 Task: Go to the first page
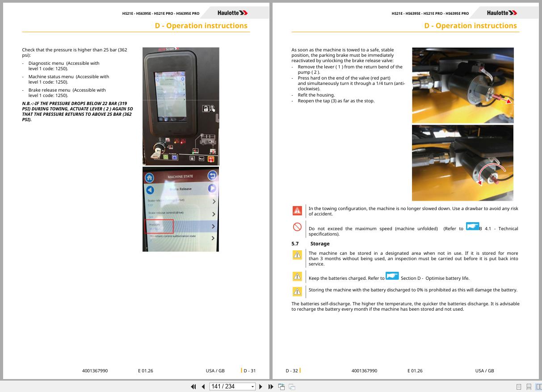[x=193, y=387]
